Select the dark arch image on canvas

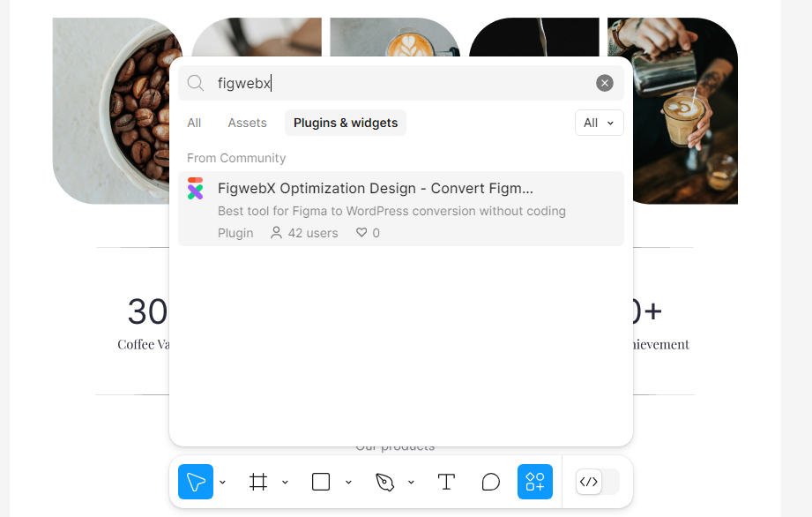pos(534,37)
